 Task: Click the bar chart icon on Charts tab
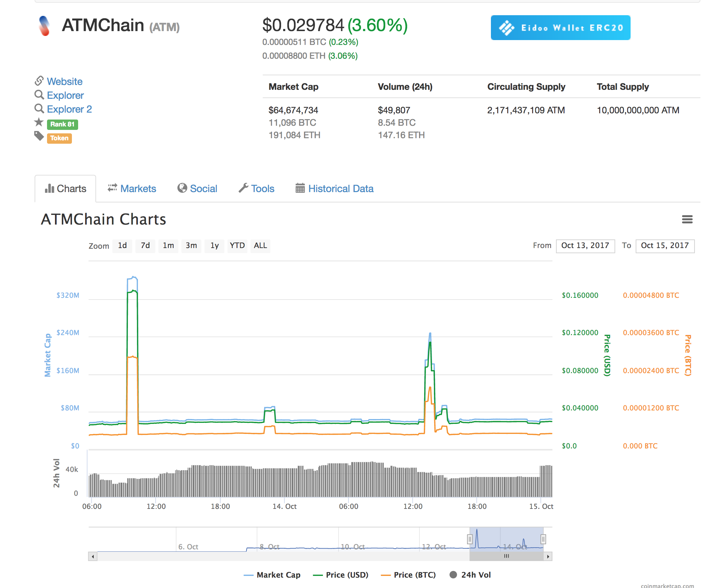(x=49, y=188)
